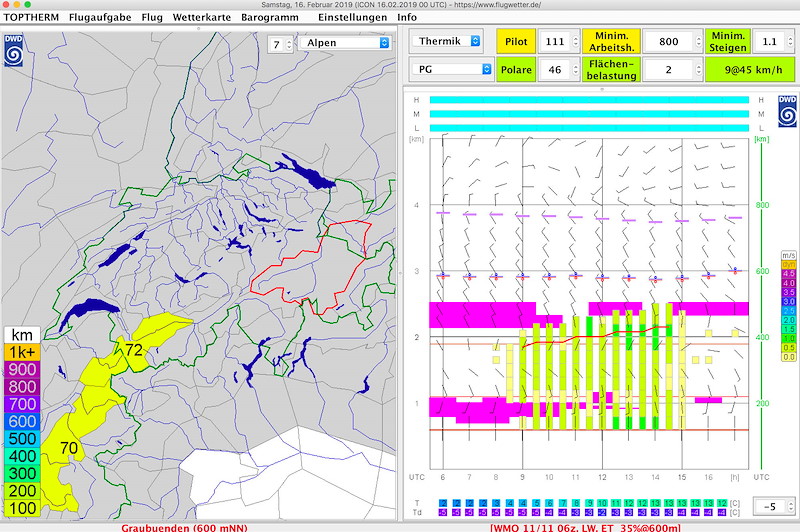Click the polar field showing 46
The height and width of the screenshot is (532, 800).
tap(555, 69)
